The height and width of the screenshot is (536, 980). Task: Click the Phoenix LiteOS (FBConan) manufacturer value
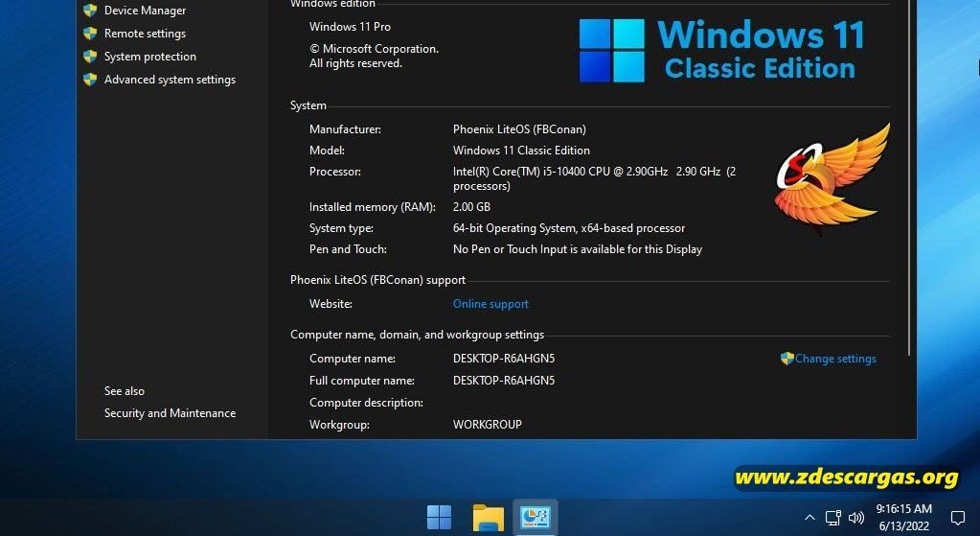(519, 129)
